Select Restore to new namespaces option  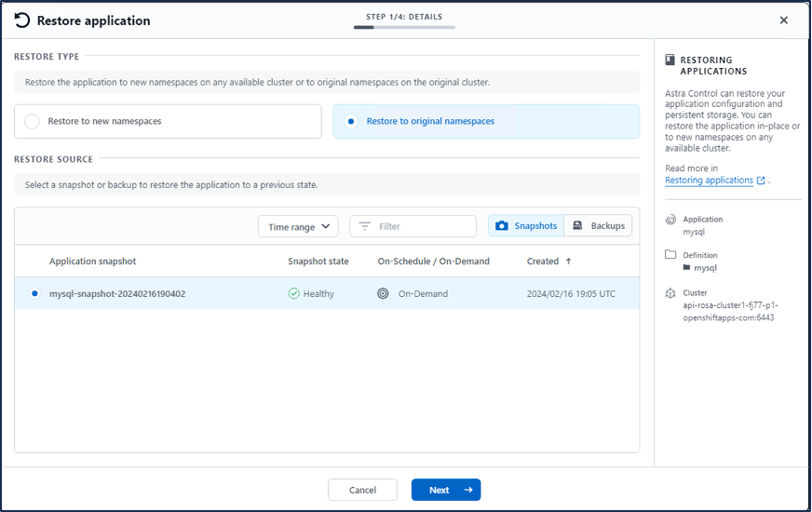(32, 121)
